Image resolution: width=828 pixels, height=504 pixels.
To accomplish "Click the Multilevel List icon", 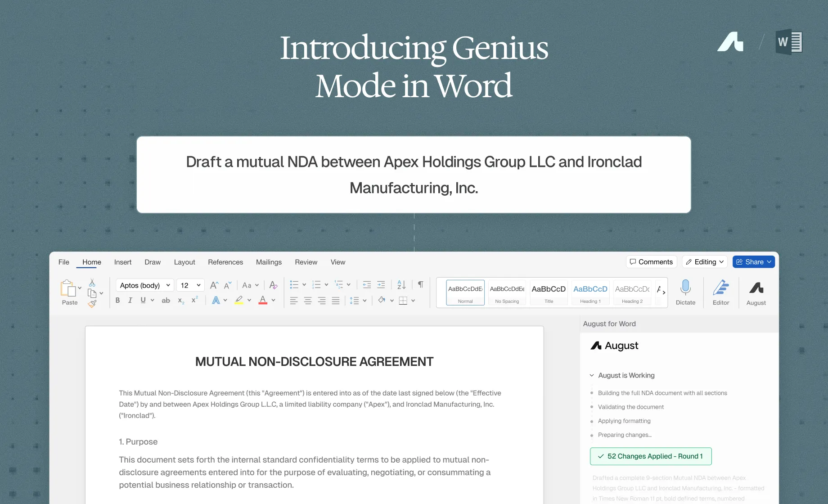I will (339, 285).
